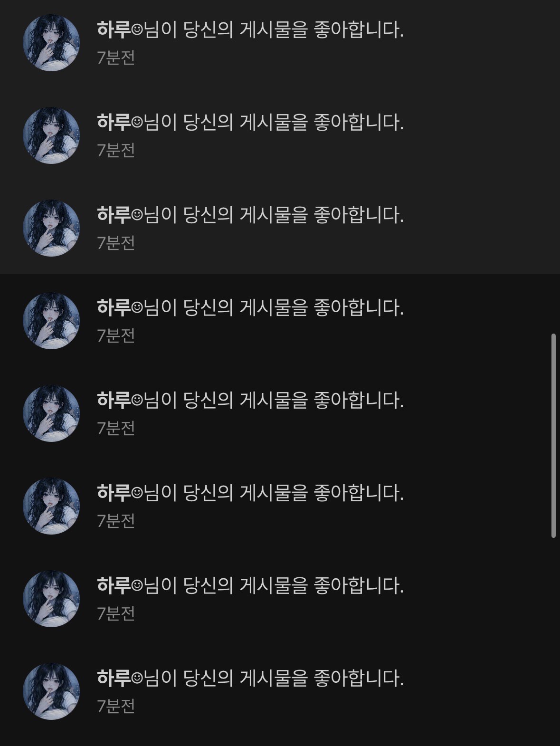Open profile avatar of the first notification

tap(51, 43)
